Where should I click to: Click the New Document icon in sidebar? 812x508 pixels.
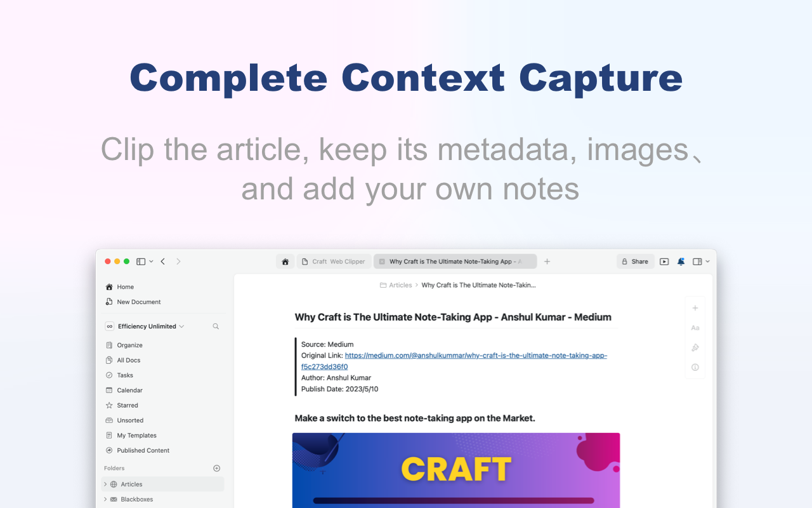coord(108,302)
